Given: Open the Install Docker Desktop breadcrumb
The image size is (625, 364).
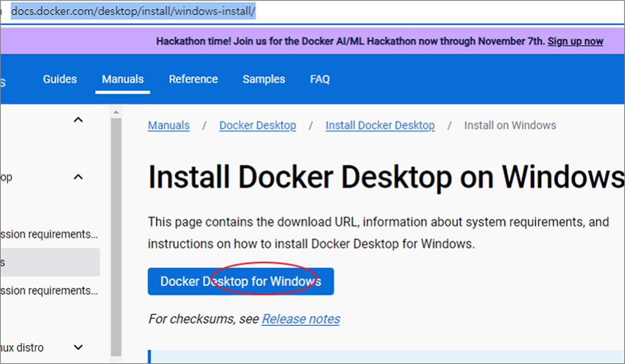Looking at the screenshot, I should 380,125.
